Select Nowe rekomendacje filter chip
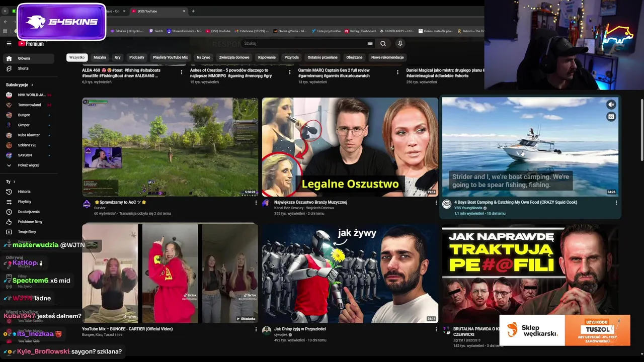 coord(387,57)
